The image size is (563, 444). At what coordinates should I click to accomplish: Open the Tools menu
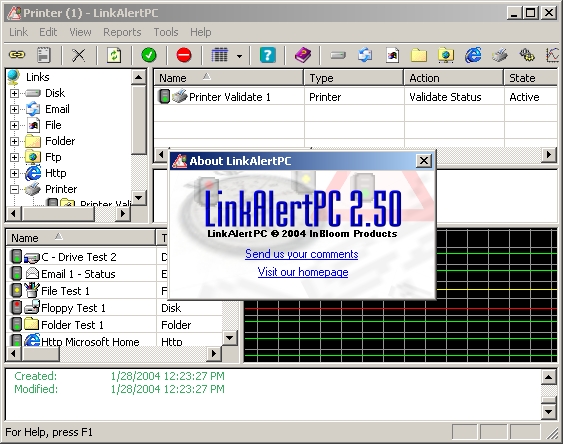click(x=166, y=32)
